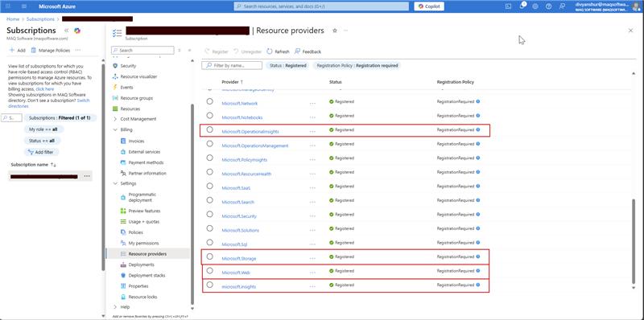
Task: Open more options for Microsoft.Web row
Action: (x=312, y=272)
